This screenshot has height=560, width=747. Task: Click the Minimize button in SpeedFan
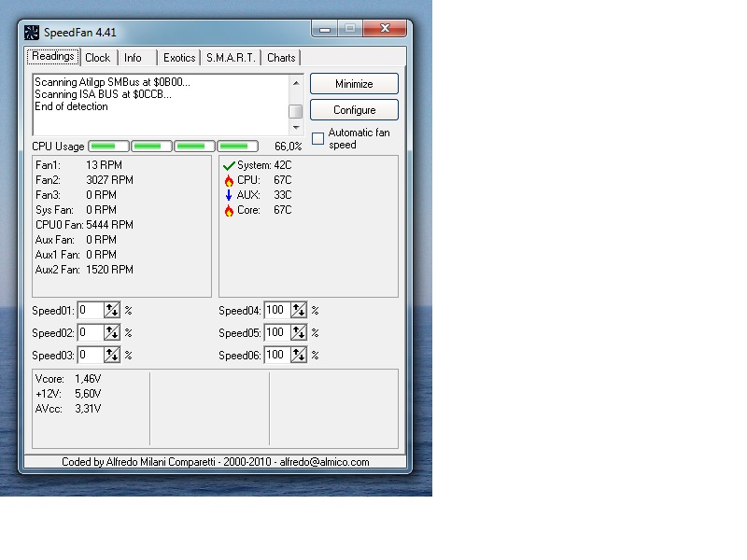(x=354, y=84)
